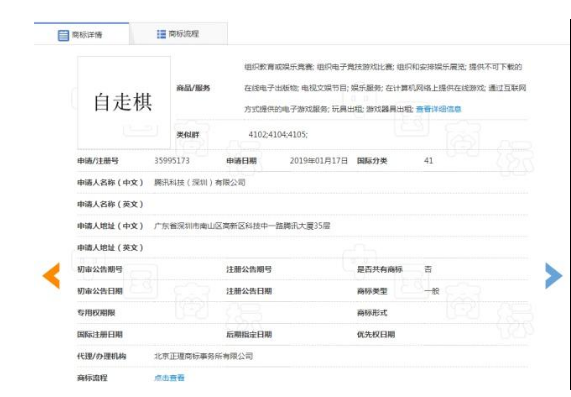The width and height of the screenshot is (571, 397).
Task: Click the 申请/注册号 label
Action: (x=98, y=161)
